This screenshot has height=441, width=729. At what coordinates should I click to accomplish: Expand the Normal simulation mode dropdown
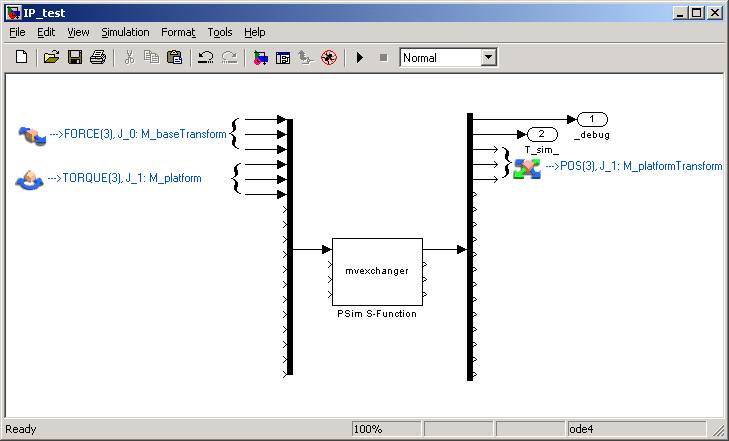[x=488, y=58]
